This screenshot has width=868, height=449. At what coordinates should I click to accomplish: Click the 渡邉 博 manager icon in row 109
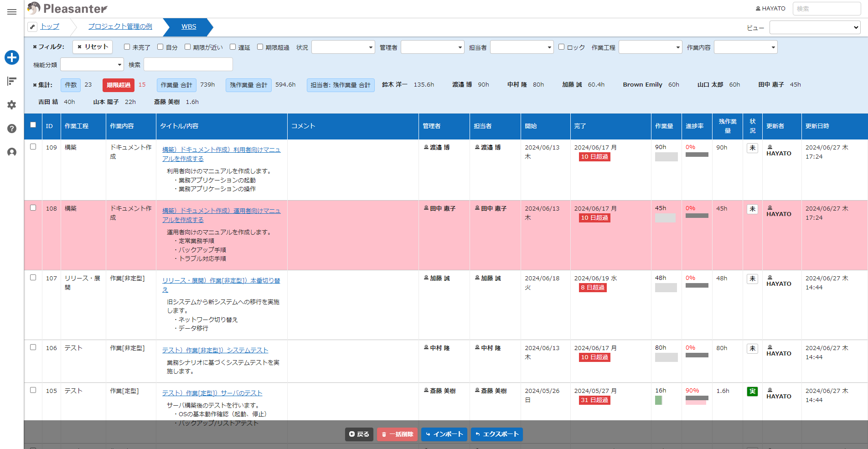tap(426, 147)
